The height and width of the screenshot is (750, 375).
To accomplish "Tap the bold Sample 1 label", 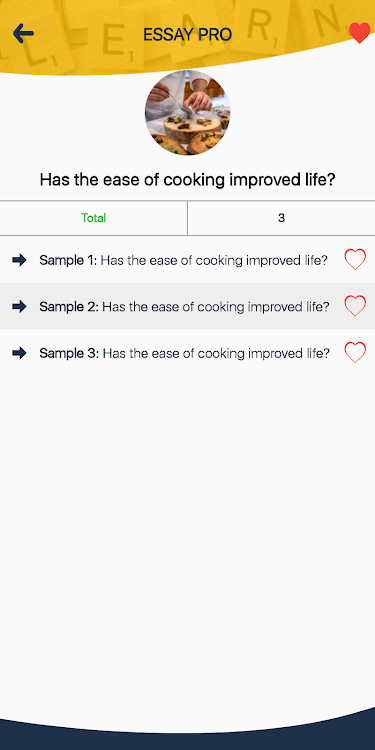I will (x=68, y=260).
